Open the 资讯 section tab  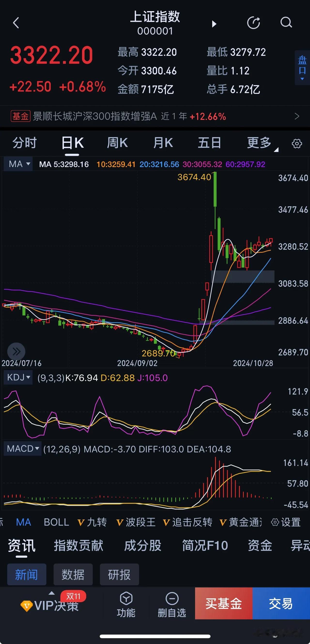click(x=22, y=546)
